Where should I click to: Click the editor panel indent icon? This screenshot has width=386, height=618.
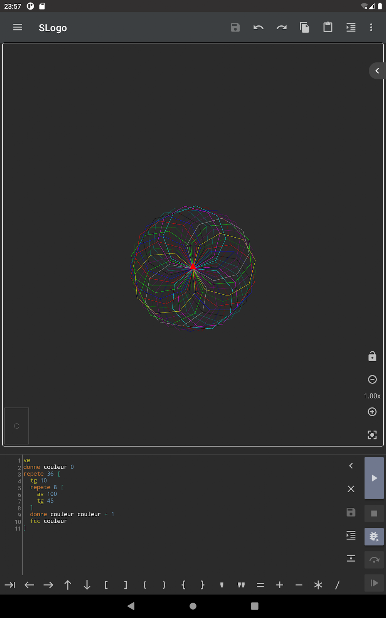351,535
